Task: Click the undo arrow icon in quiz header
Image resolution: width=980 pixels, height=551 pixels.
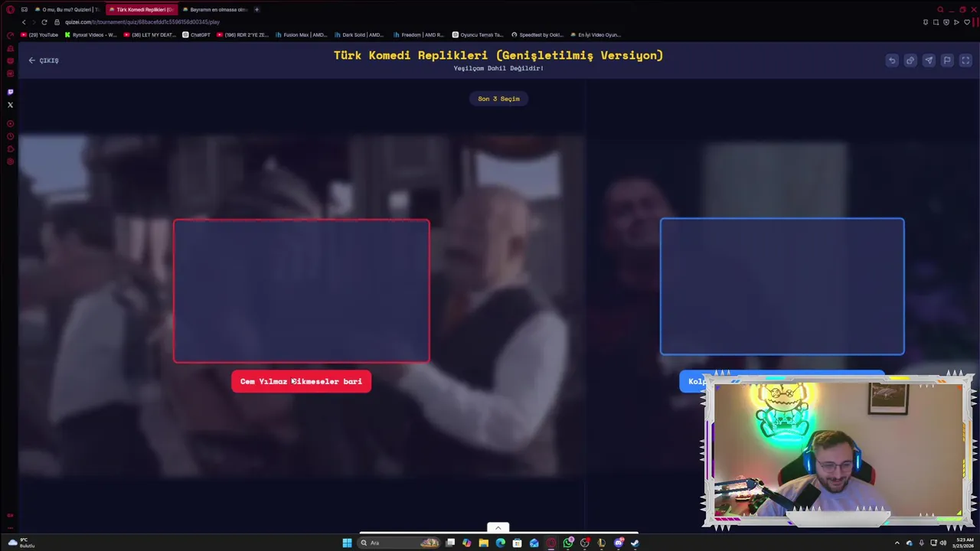Action: pyautogui.click(x=892, y=60)
